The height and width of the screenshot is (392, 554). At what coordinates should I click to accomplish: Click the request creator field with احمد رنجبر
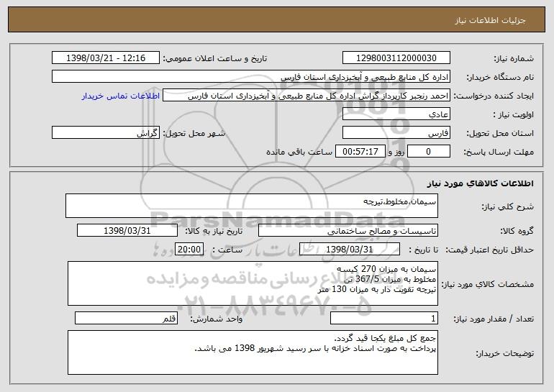point(306,96)
